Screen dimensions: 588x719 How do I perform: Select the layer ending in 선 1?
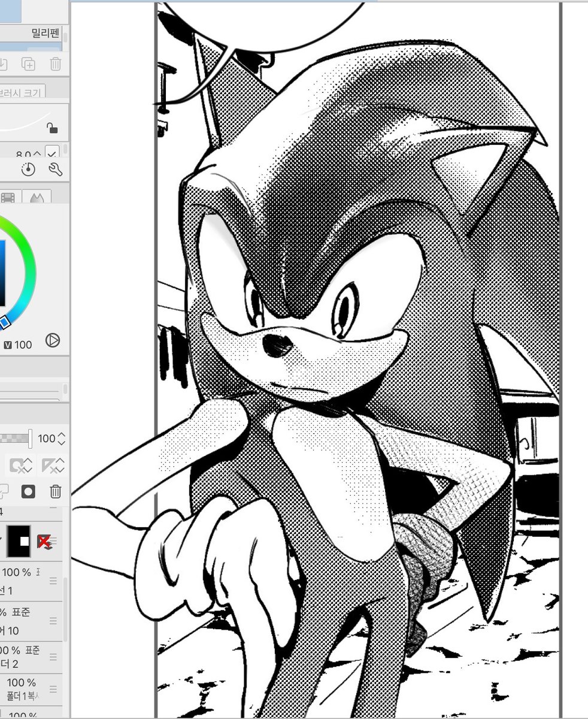[x=30, y=581]
